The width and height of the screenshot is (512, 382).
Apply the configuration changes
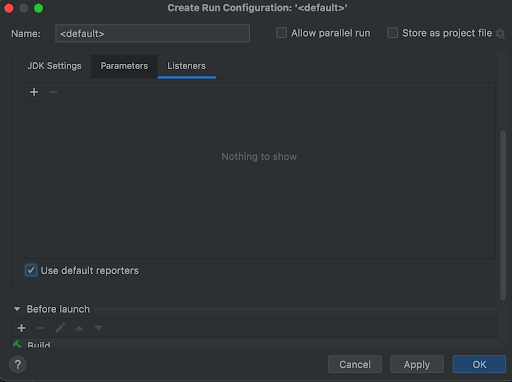(417, 364)
